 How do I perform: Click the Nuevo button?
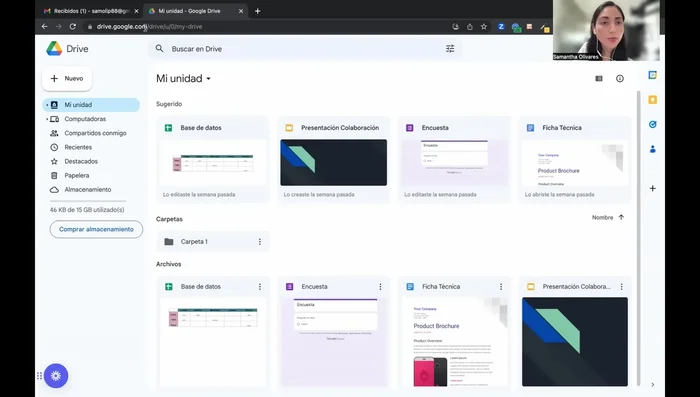(x=67, y=79)
